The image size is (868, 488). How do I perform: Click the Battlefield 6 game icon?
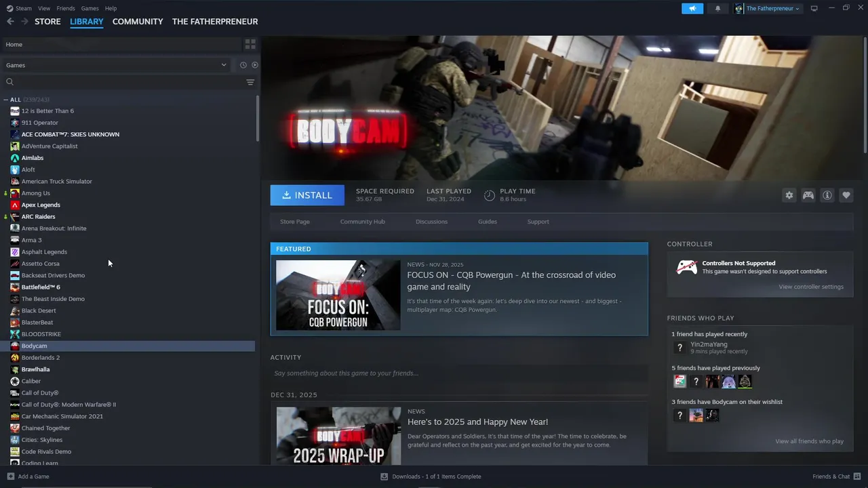click(15, 287)
